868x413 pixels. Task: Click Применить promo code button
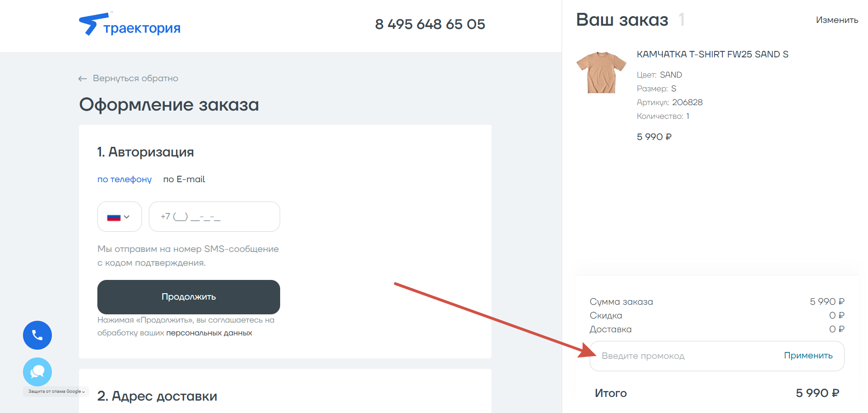(x=808, y=356)
